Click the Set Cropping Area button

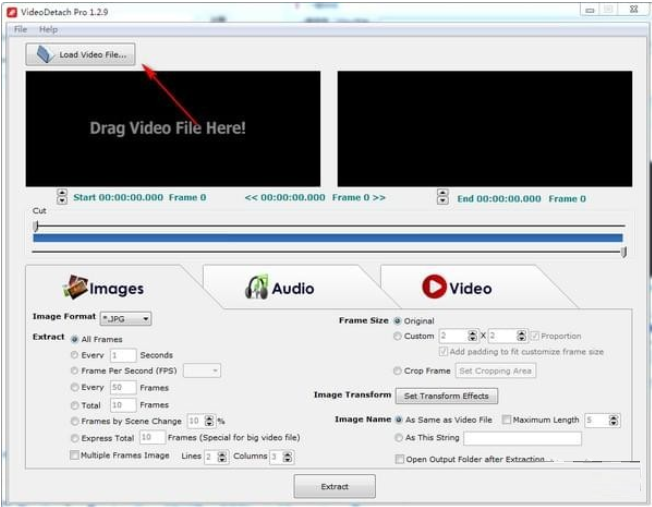tap(495, 371)
